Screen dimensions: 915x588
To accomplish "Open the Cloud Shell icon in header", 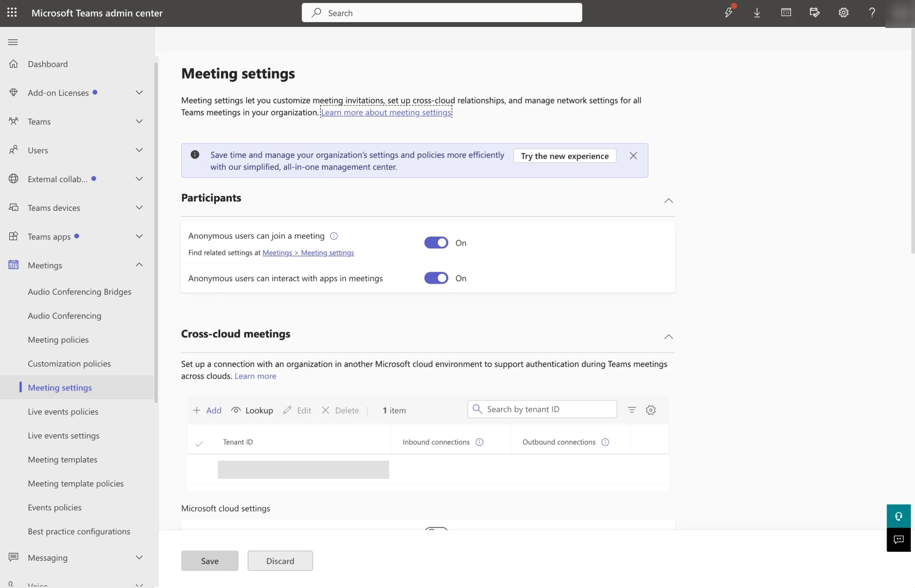I will point(786,12).
